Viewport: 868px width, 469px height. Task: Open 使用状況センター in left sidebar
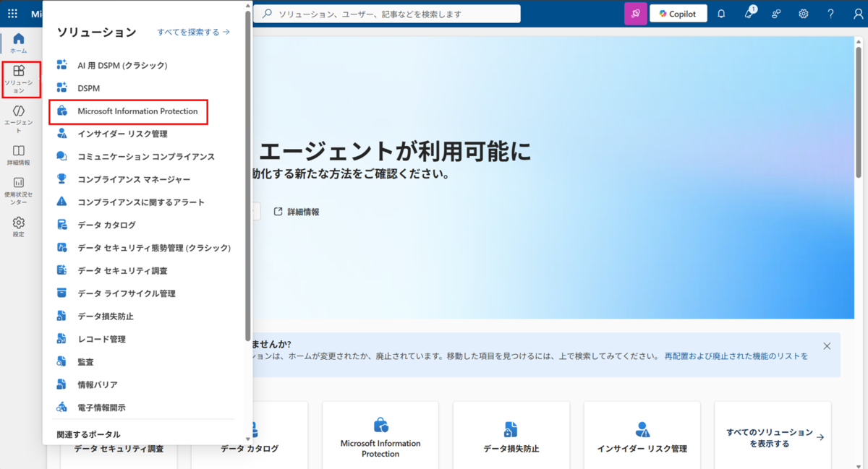(19, 191)
